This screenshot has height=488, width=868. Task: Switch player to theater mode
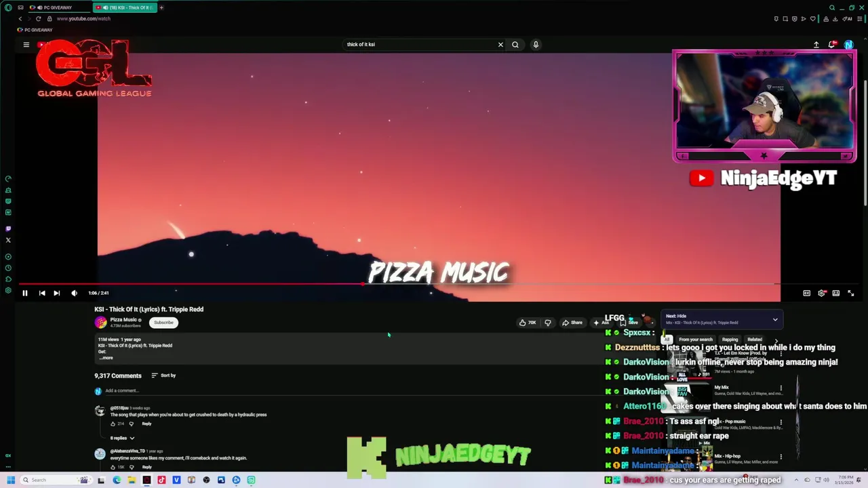836,293
